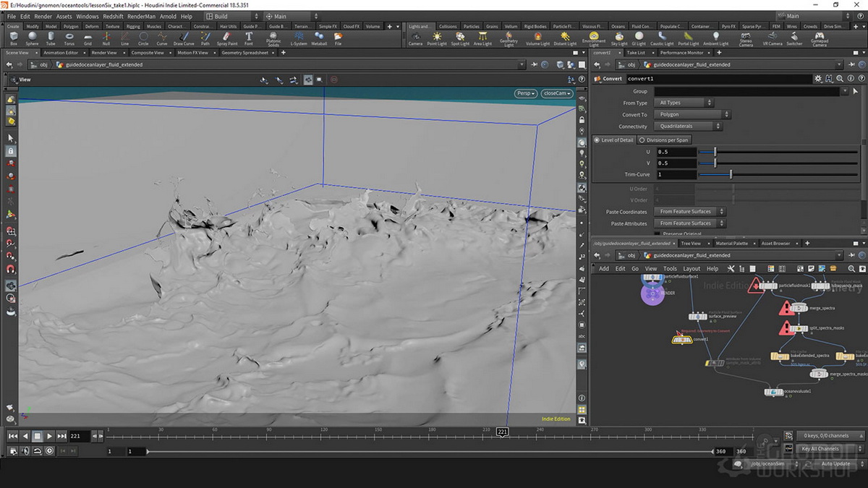This screenshot has height=488, width=868.
Task: Select the Font shelf tool
Action: tap(249, 38)
